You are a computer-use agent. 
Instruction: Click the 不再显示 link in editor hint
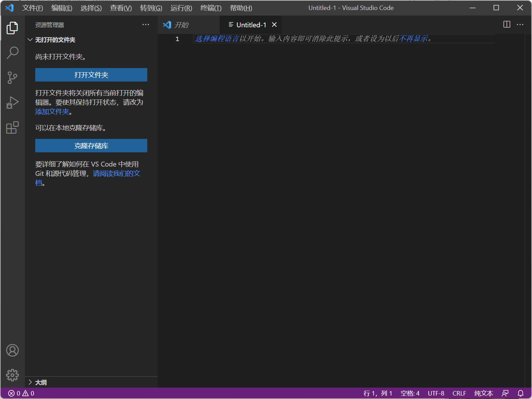click(x=413, y=39)
